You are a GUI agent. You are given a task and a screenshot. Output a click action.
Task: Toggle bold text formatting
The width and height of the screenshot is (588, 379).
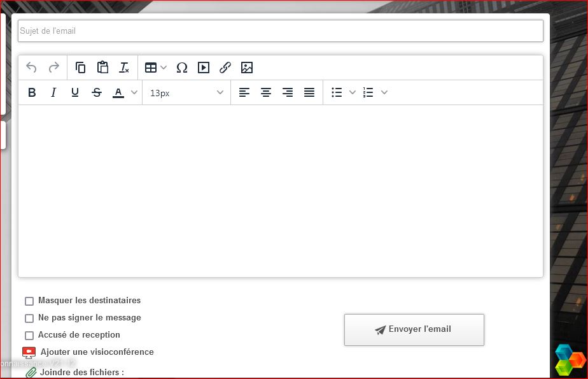(32, 92)
